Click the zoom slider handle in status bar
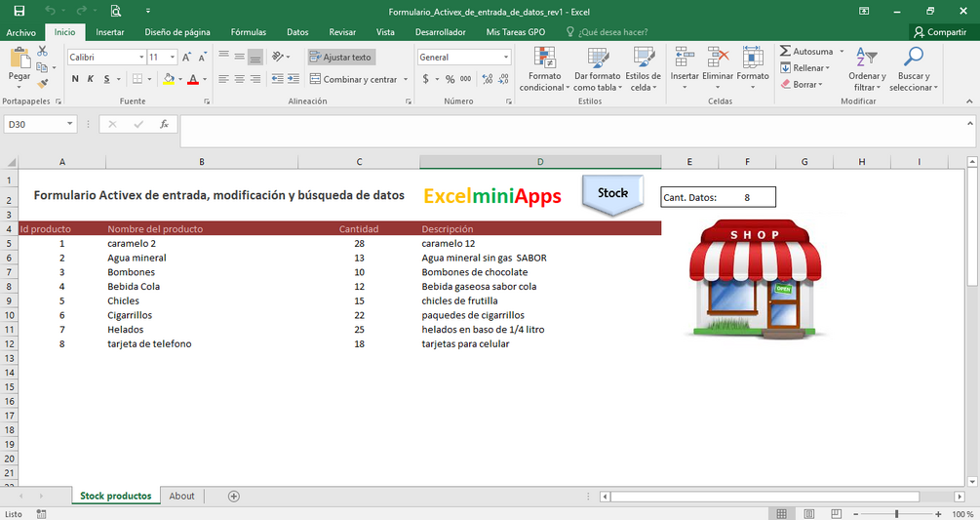Viewport: 980px width, 520px height. [x=896, y=514]
